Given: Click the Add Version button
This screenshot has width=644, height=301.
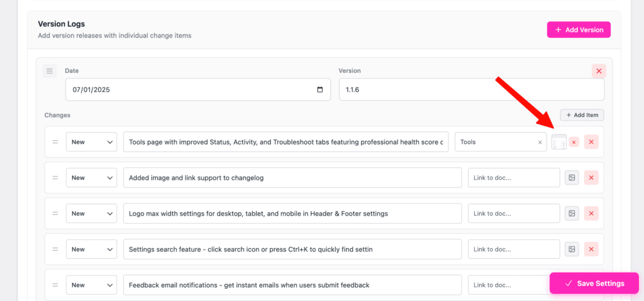Looking at the screenshot, I should pos(579,30).
